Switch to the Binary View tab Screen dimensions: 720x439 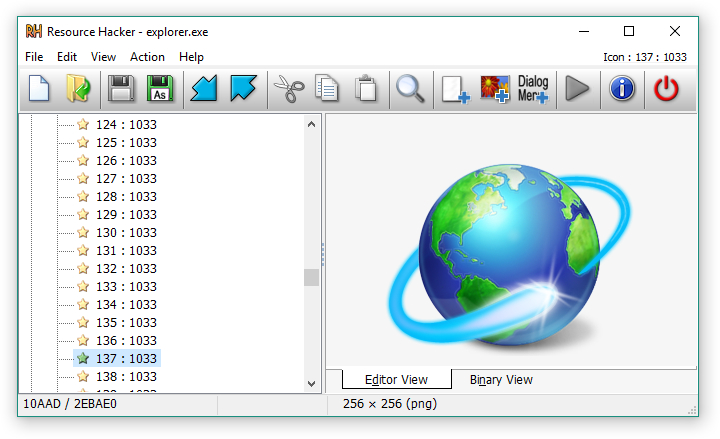(501, 380)
